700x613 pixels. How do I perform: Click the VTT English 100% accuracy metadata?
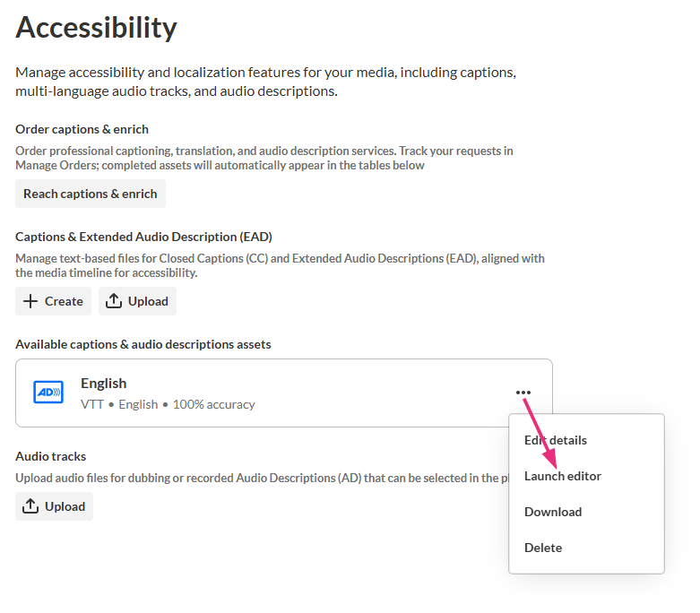pos(168,404)
